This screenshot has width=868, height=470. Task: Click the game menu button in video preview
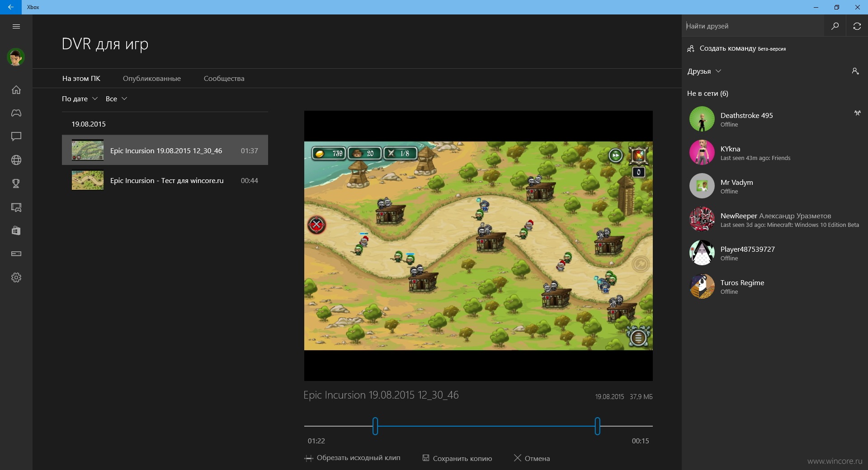pos(638,337)
